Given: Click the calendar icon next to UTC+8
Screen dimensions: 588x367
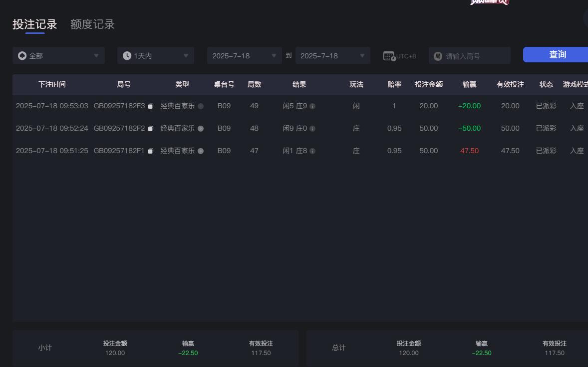Looking at the screenshot, I should [388, 55].
